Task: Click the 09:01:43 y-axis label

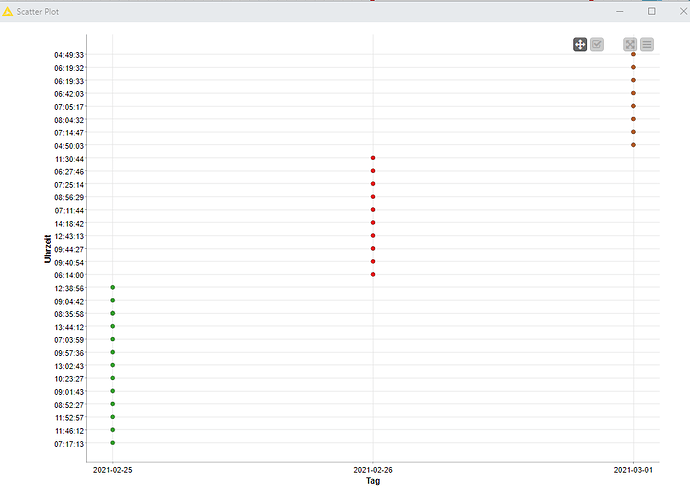Action: pyautogui.click(x=69, y=392)
